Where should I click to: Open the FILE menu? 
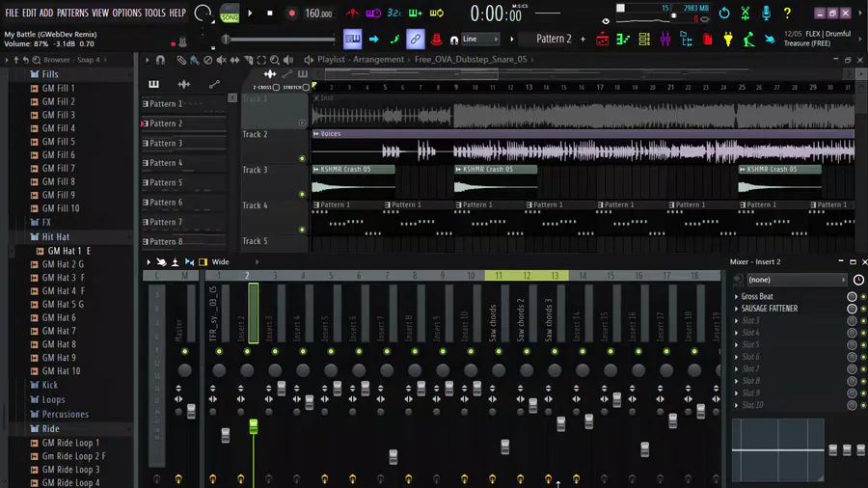tap(12, 13)
